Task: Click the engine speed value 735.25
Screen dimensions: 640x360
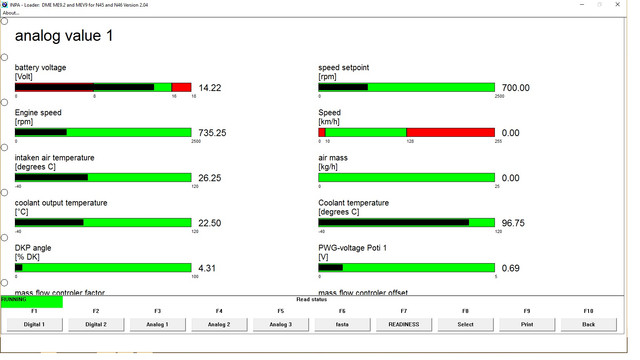Action: (x=212, y=133)
